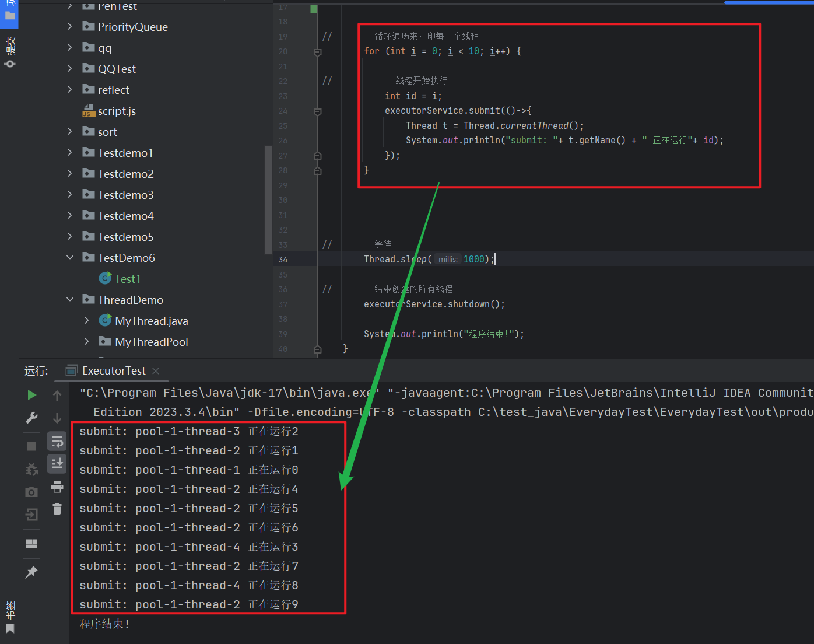Collapse the ThreadDemo folder
Image resolution: width=814 pixels, height=644 pixels.
[x=70, y=299]
